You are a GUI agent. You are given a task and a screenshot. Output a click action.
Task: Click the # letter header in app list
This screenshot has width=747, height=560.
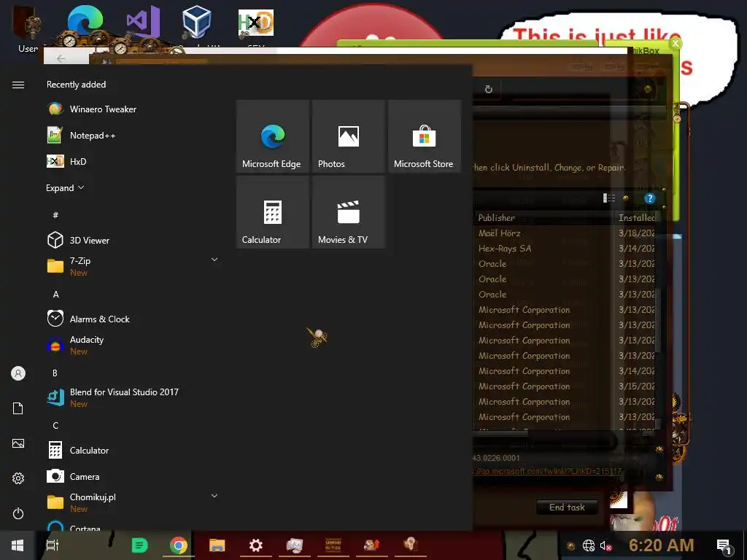(x=55, y=215)
